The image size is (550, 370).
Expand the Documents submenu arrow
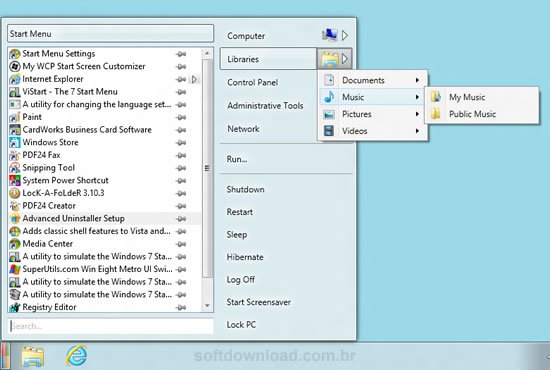coord(417,80)
